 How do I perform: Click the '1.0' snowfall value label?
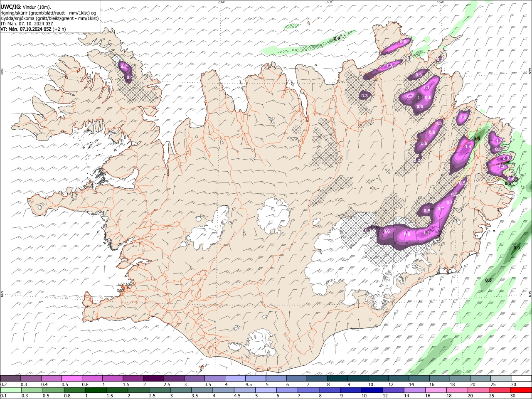click(x=463, y=118)
